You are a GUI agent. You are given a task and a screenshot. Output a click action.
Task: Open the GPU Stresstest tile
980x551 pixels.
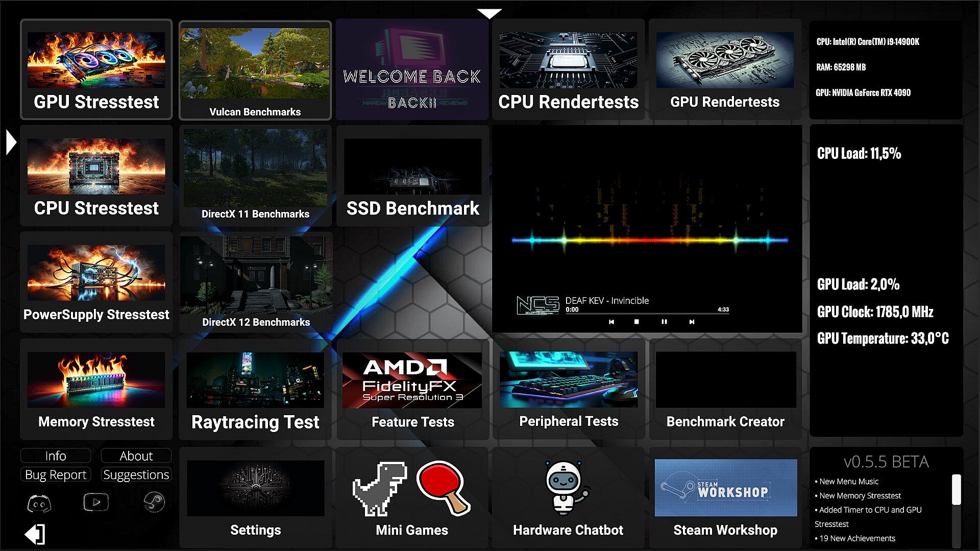96,70
